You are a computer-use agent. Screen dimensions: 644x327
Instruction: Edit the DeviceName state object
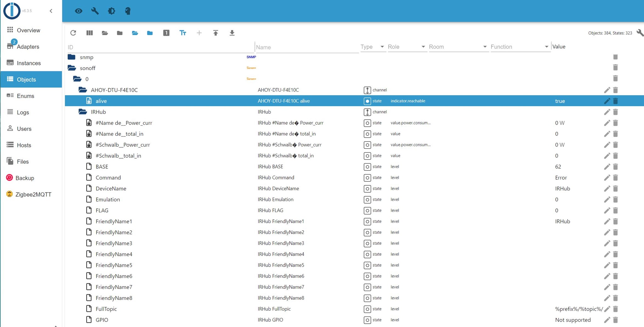click(x=607, y=188)
